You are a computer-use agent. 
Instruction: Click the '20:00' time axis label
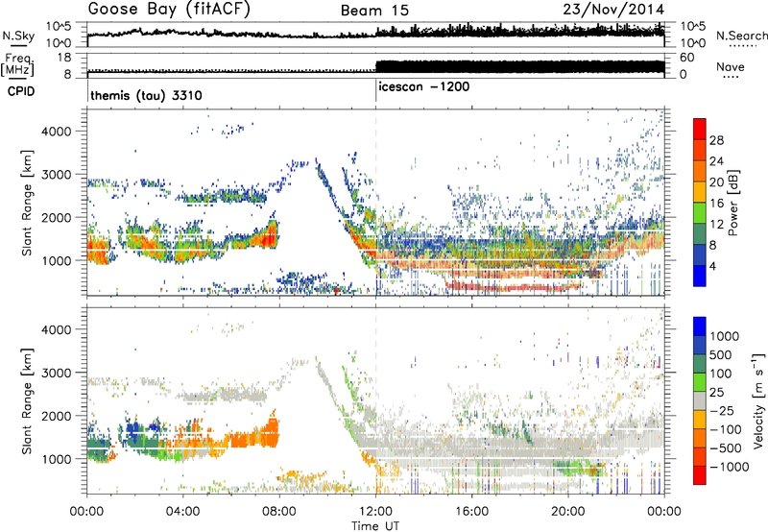click(568, 512)
